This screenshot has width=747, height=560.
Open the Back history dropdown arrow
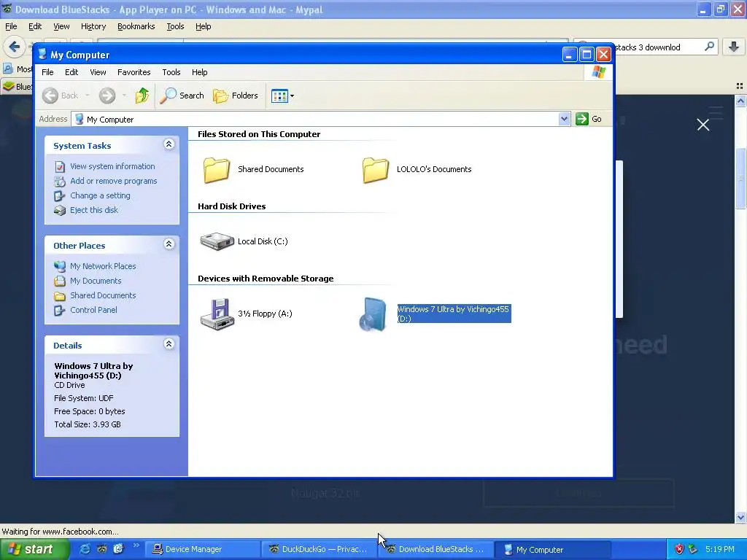point(88,96)
